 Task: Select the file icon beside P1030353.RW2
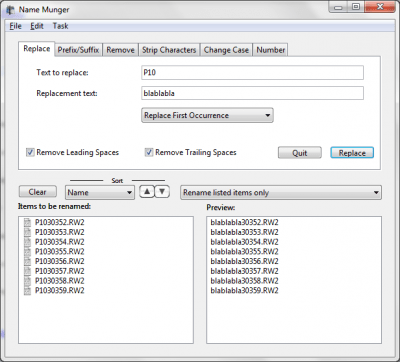coord(28,232)
